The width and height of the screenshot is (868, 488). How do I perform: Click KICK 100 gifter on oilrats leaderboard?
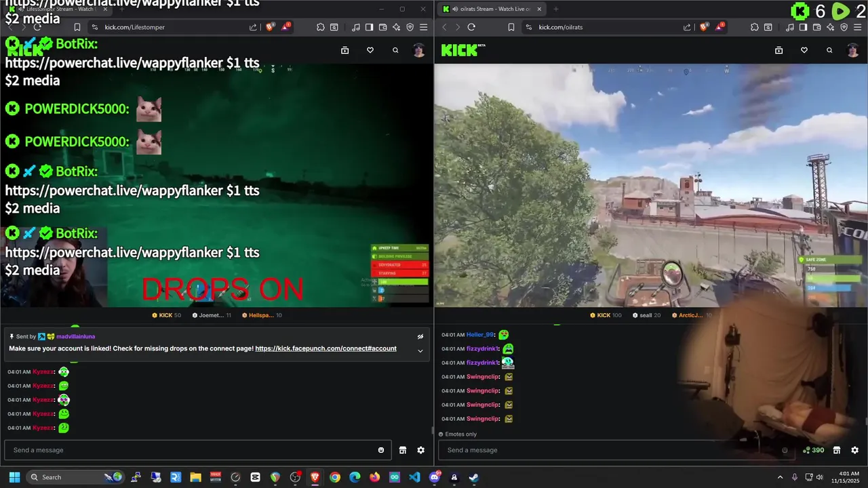[606, 315]
